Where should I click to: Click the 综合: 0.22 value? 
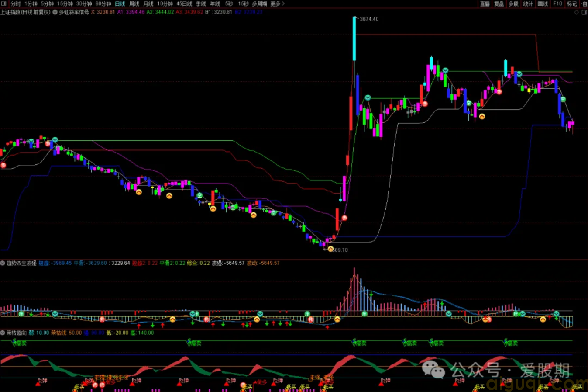pyautogui.click(x=198, y=263)
